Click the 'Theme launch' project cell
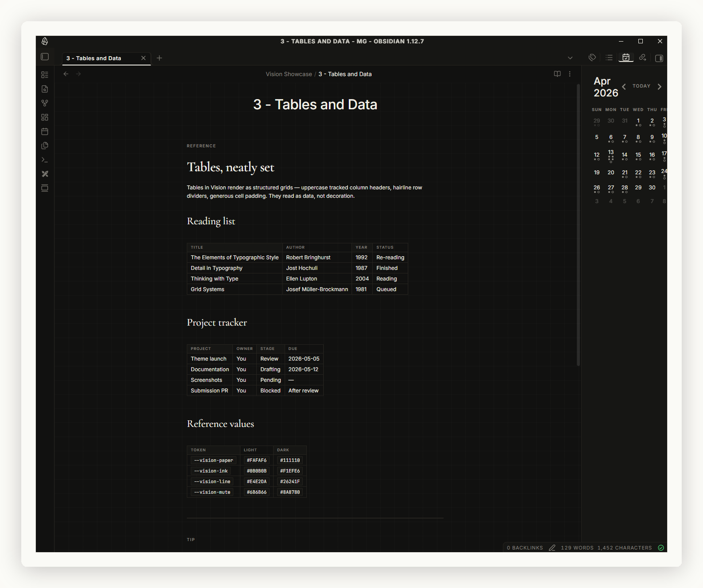 (210, 359)
